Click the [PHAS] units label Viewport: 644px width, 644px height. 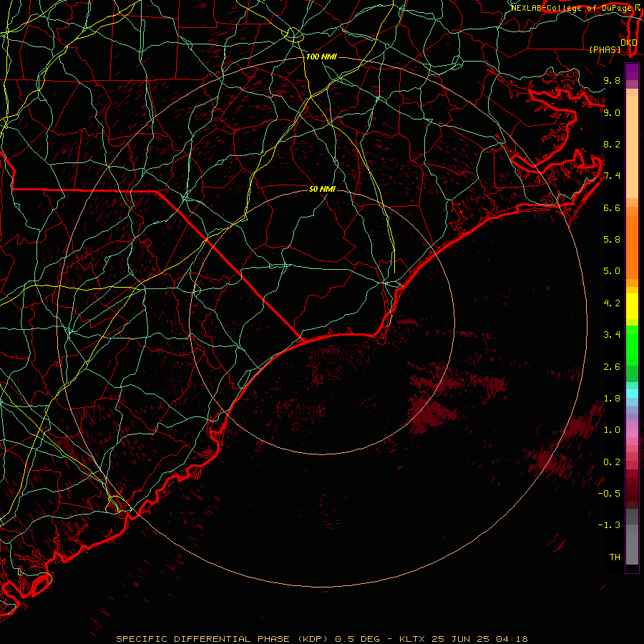coord(605,50)
